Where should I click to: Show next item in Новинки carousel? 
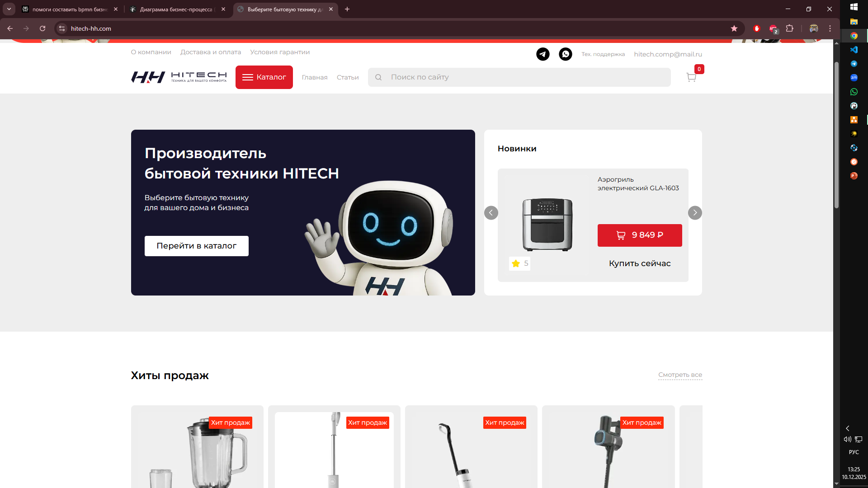695,213
